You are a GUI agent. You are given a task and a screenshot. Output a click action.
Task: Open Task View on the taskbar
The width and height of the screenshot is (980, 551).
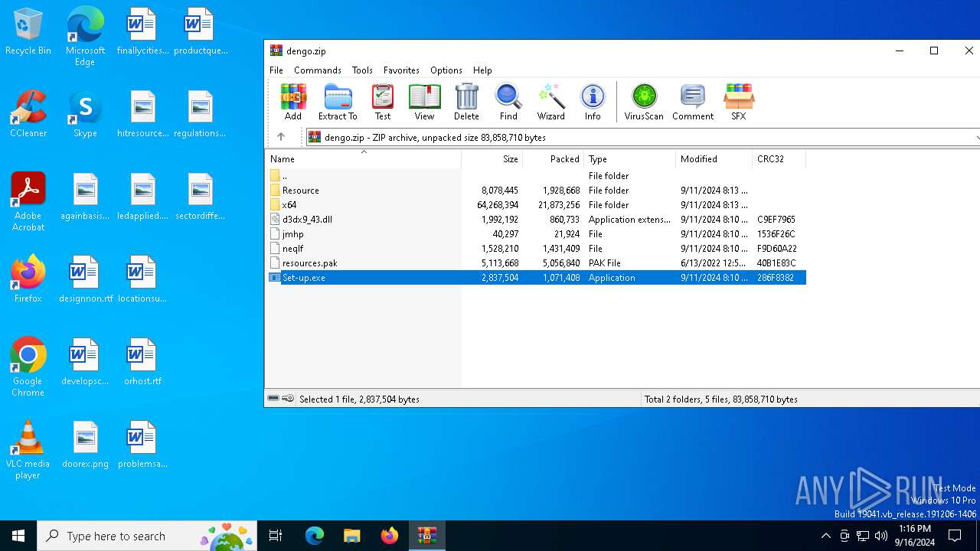click(x=276, y=536)
